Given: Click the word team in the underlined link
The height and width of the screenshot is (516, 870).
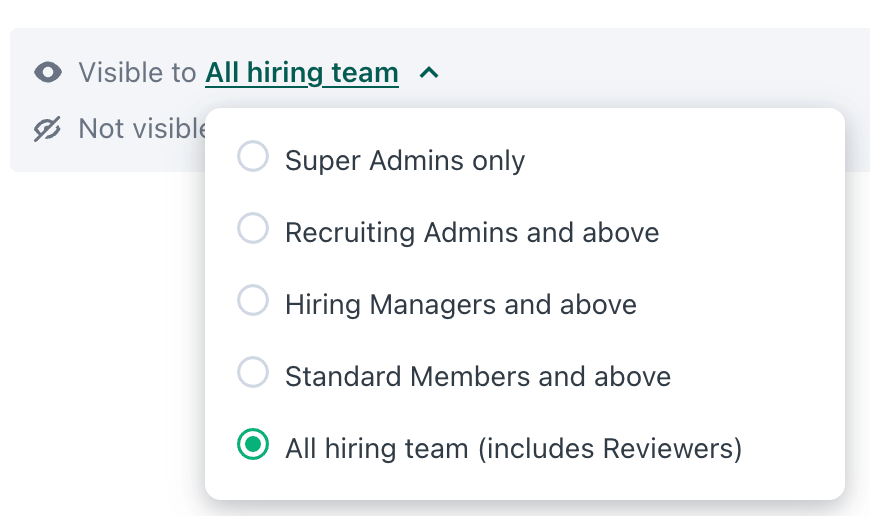Looking at the screenshot, I should [365, 73].
